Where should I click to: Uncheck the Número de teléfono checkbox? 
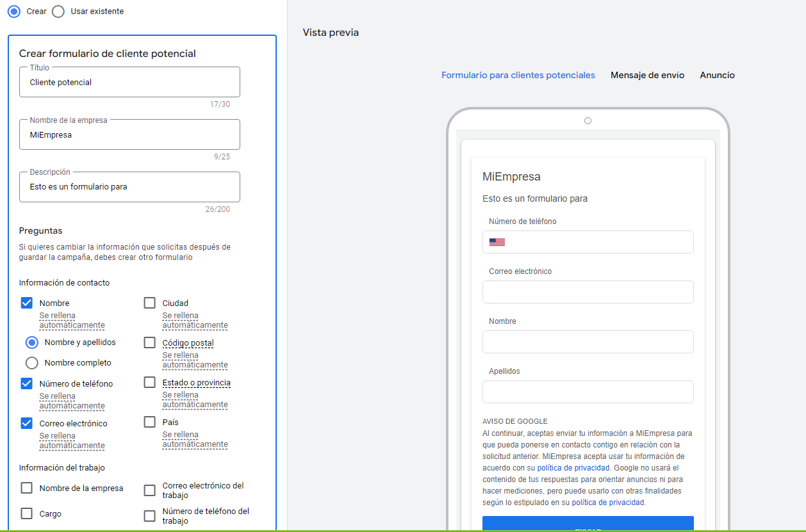[27, 383]
